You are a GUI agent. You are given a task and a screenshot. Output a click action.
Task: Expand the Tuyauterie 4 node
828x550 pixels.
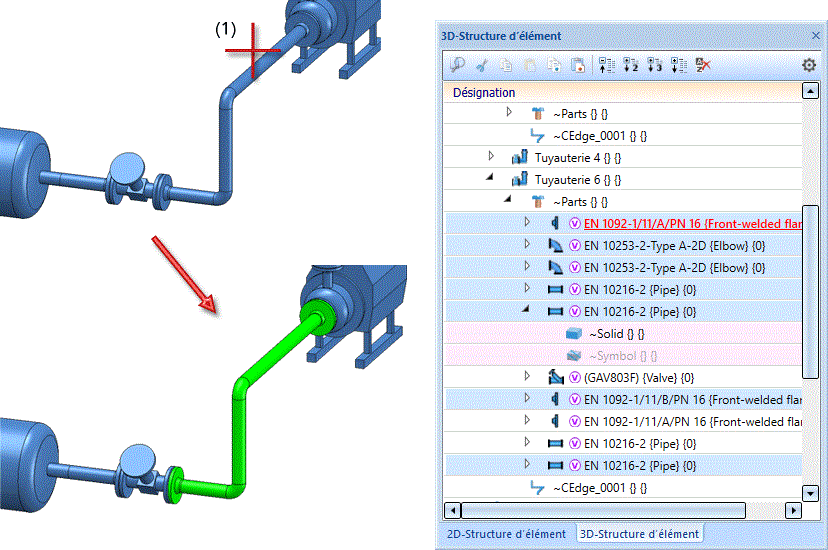pos(491,156)
